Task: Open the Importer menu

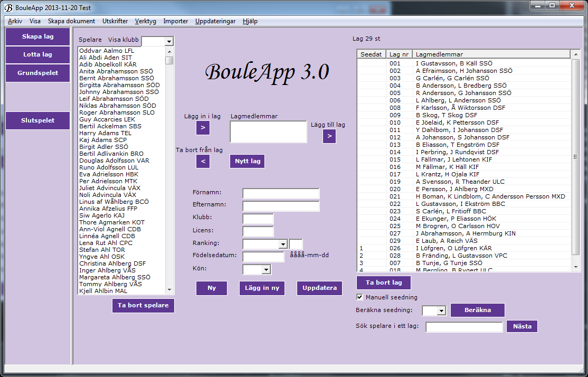Action: tap(175, 21)
